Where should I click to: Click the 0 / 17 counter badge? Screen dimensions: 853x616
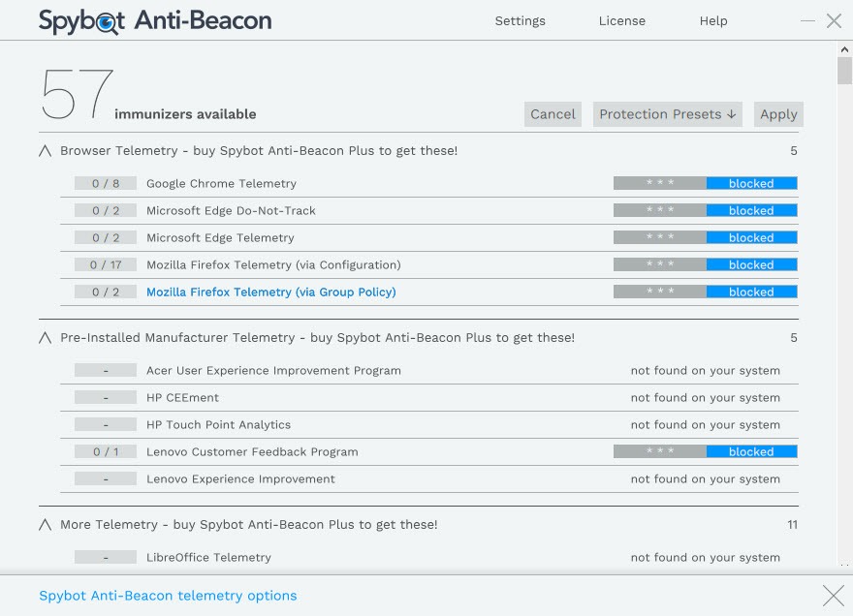coord(106,264)
